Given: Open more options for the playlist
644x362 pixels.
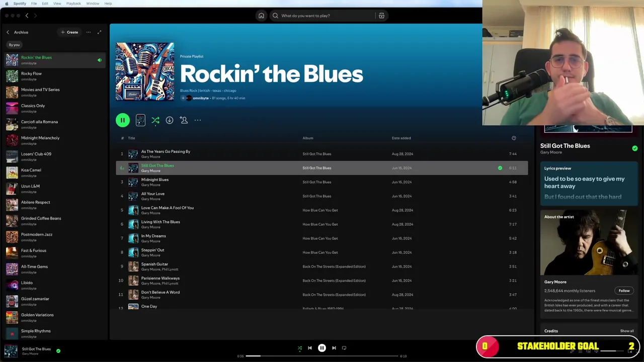Looking at the screenshot, I should coord(198,120).
